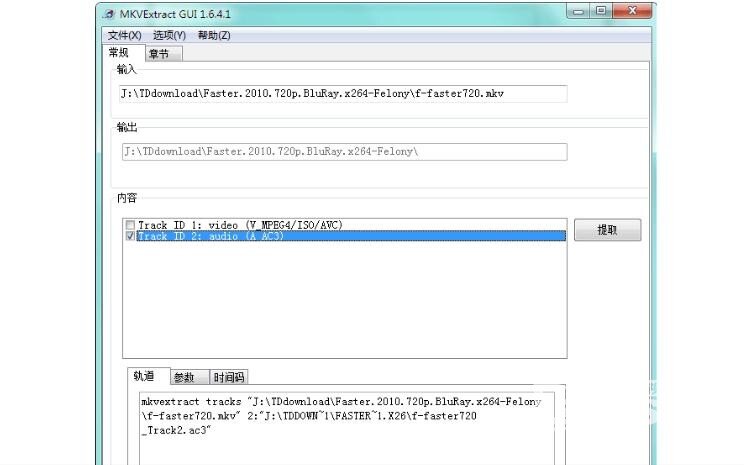Click the MKVExtract GUI title bar icon
Screen dimensions: 744x465
click(x=110, y=14)
